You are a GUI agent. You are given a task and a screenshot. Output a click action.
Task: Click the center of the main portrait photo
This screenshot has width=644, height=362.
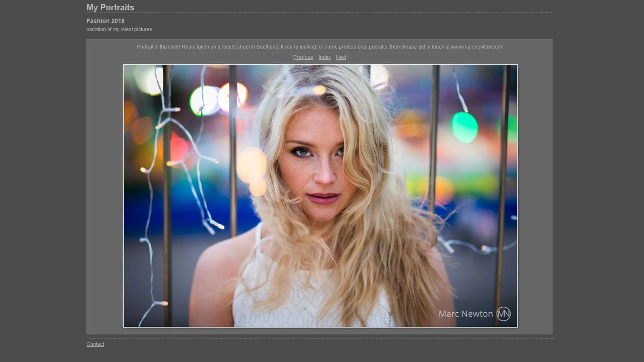click(x=320, y=196)
